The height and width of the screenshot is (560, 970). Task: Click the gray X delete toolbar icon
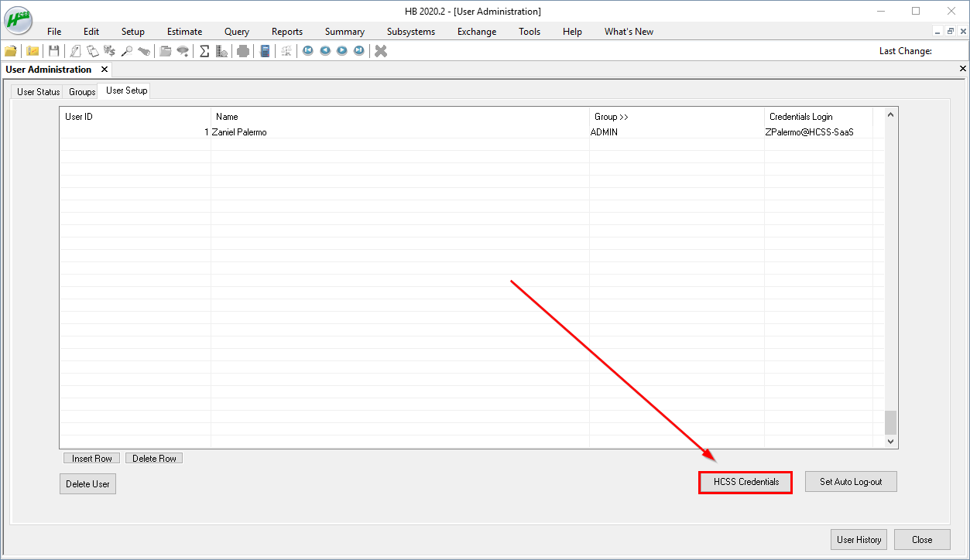click(x=380, y=51)
